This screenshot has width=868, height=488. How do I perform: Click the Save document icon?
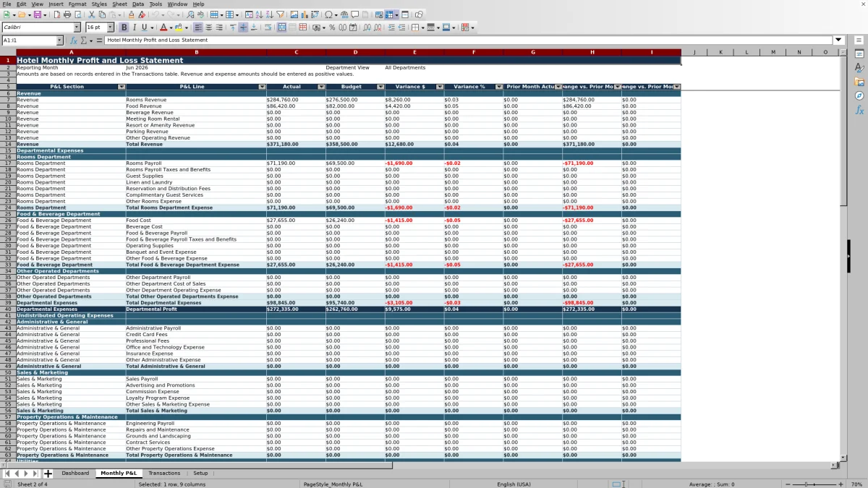pyautogui.click(x=37, y=14)
